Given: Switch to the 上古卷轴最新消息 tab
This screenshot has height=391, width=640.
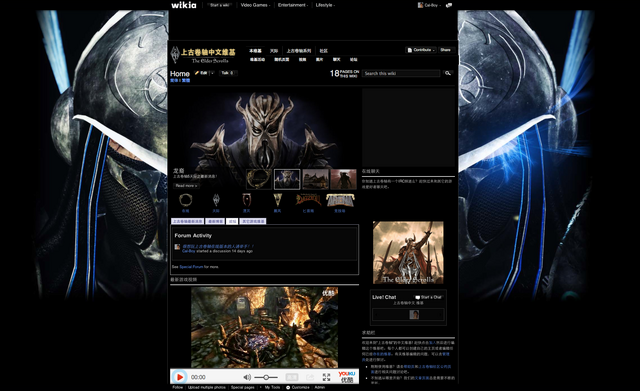Looking at the screenshot, I should [187, 221].
